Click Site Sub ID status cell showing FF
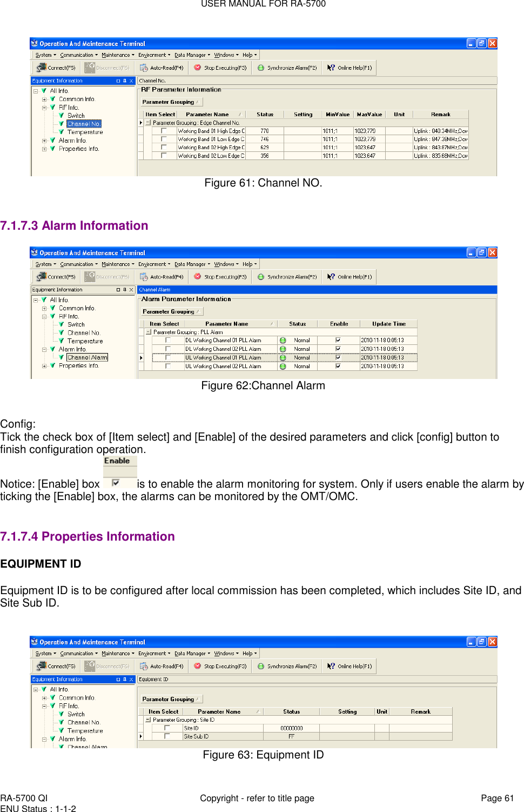 (291, 736)
